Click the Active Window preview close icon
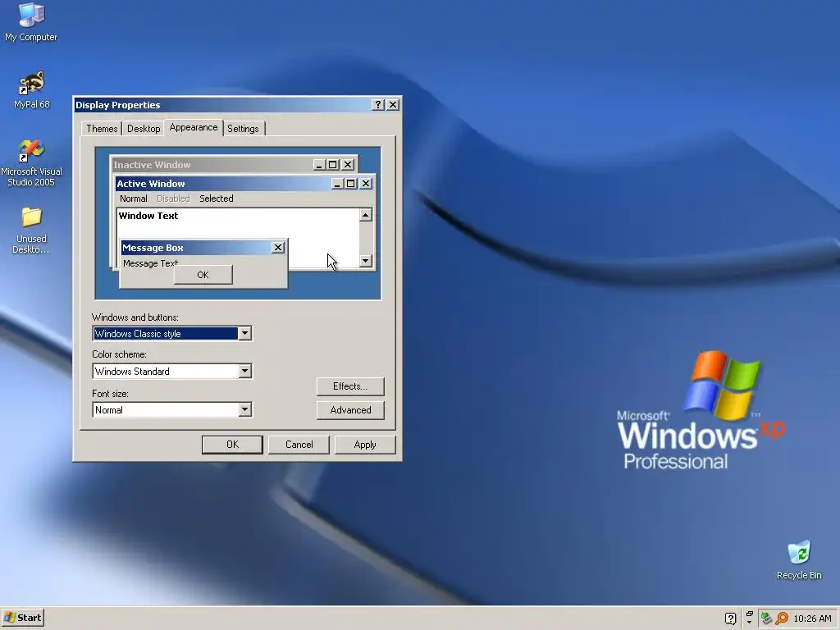This screenshot has width=840, height=630. click(x=366, y=184)
